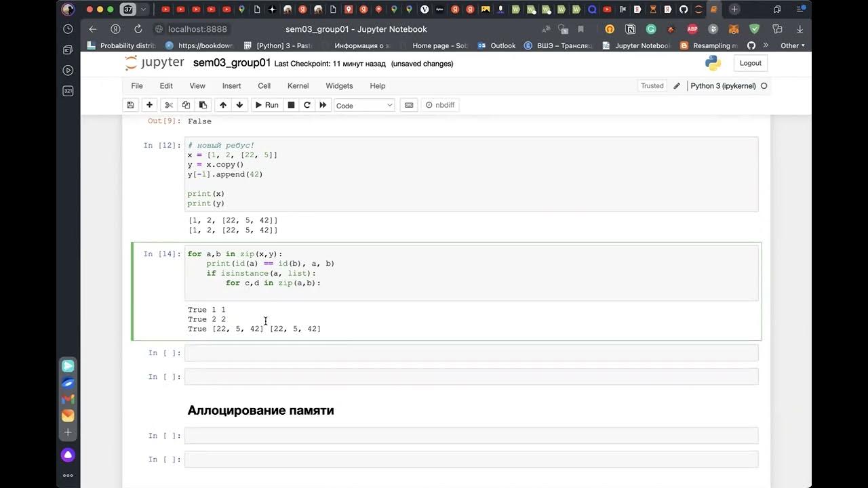Restart the kernel with circular arrow icon
The image size is (868, 488).
[307, 105]
